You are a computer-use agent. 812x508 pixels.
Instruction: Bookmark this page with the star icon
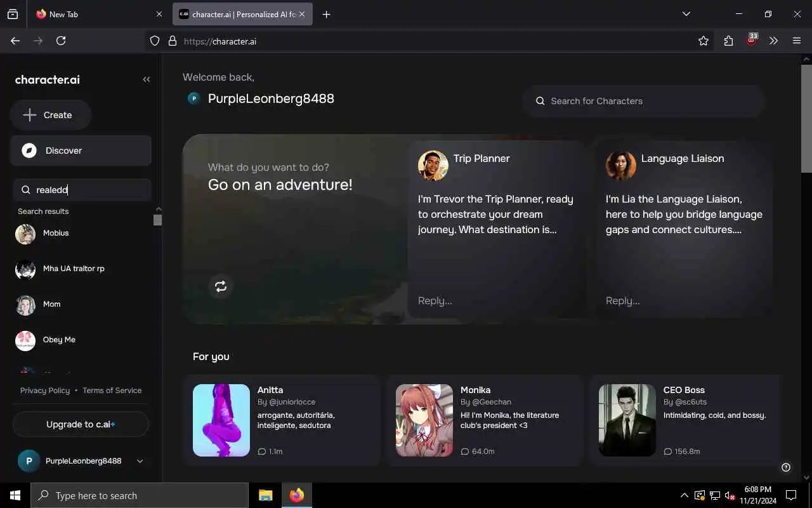(704, 41)
